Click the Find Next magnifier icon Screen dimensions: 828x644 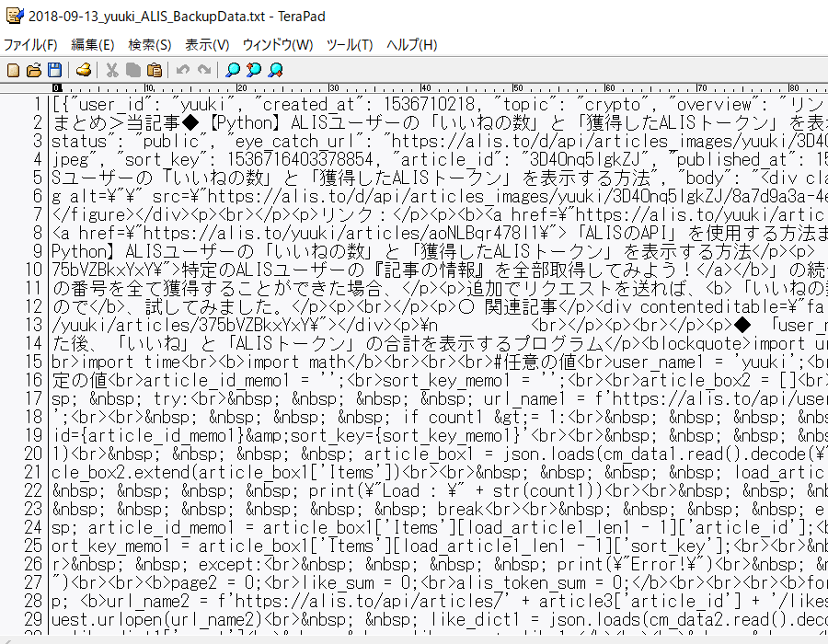[x=275, y=70]
